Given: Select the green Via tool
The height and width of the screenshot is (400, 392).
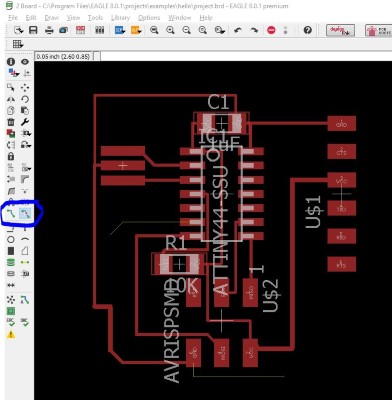Looking at the screenshot, I should [11, 262].
